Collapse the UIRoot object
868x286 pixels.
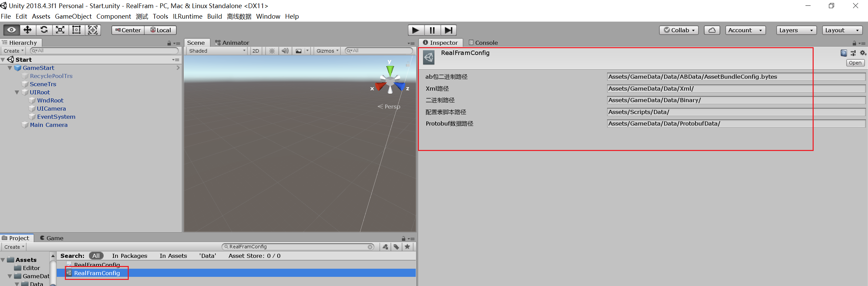coord(17,92)
